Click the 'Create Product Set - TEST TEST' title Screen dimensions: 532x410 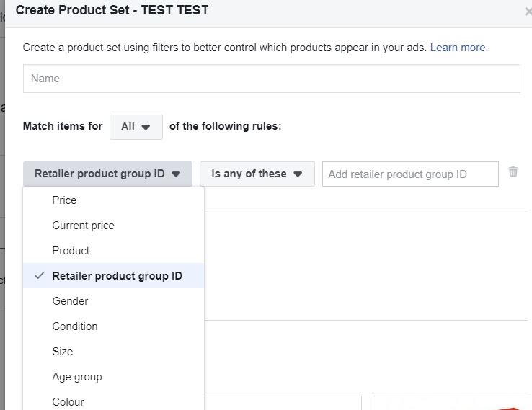(112, 11)
